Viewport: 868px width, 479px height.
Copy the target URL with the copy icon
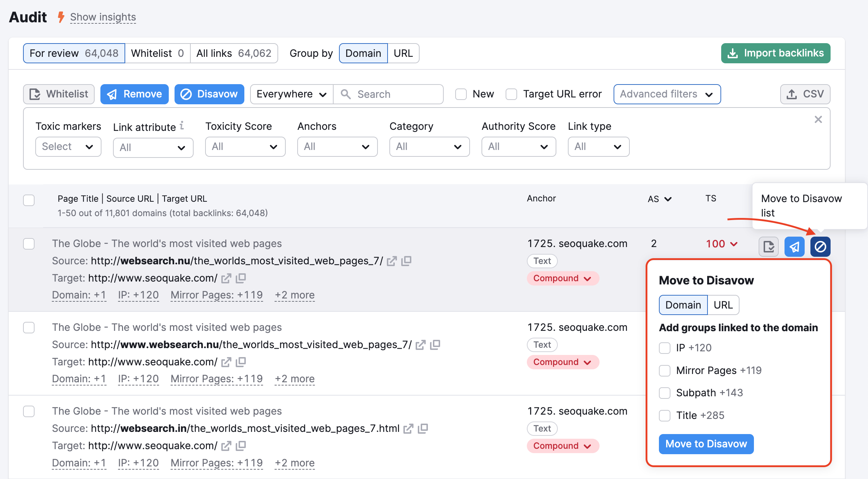(x=241, y=278)
